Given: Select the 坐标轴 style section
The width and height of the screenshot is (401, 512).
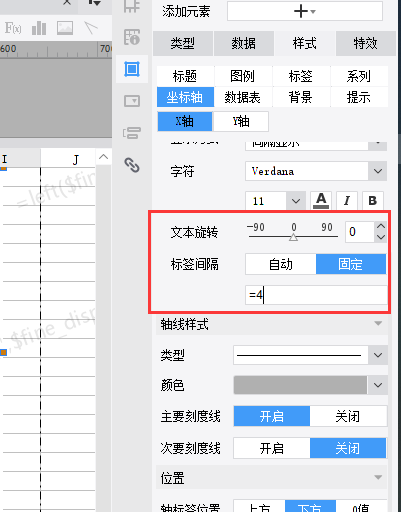Looking at the screenshot, I should click(185, 97).
